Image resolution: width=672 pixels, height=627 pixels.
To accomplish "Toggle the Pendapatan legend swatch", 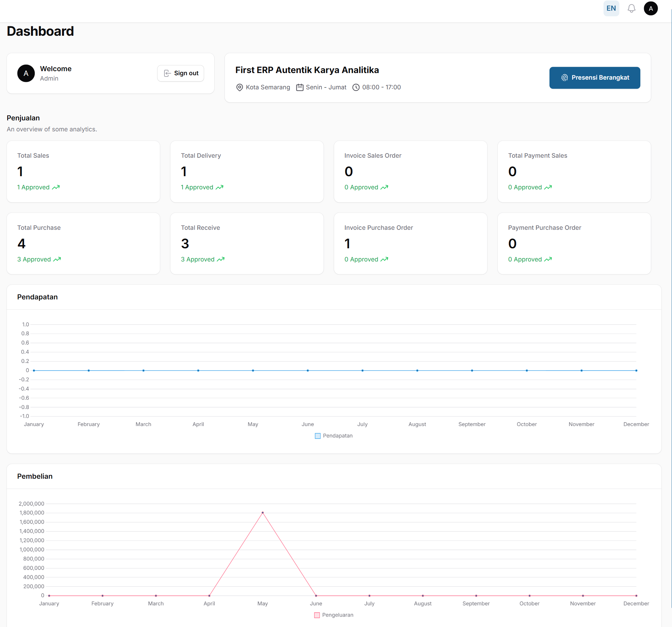I will (317, 436).
